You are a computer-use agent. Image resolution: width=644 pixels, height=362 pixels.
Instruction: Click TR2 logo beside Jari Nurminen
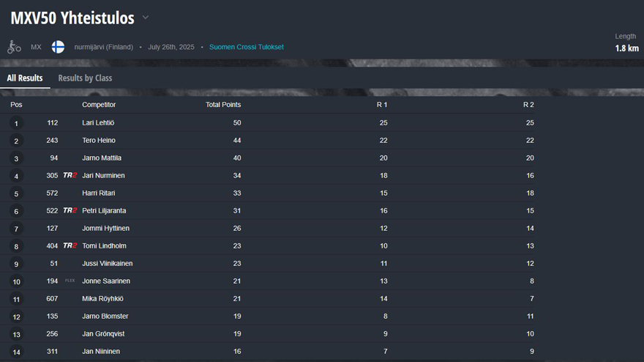pyautogui.click(x=70, y=175)
